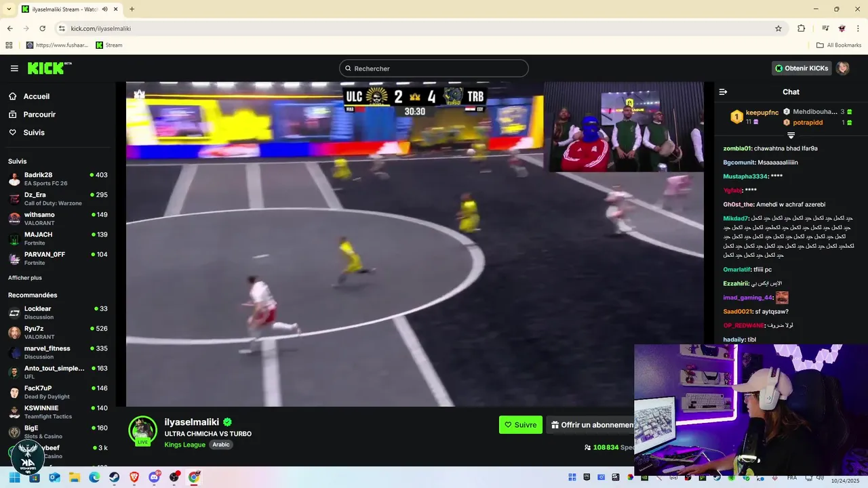Viewport: 868px width, 488px height.
Task: Go back with the browser back arrow
Action: tap(10, 28)
